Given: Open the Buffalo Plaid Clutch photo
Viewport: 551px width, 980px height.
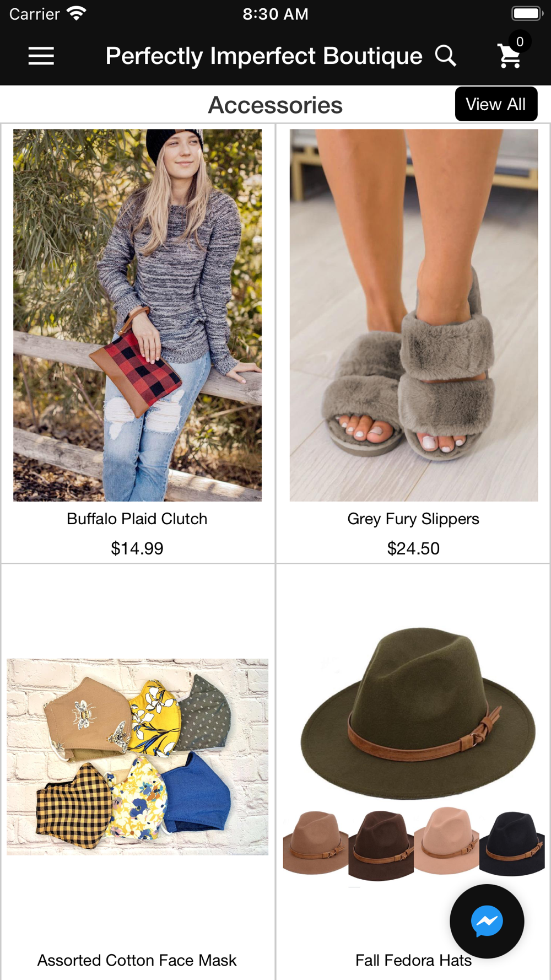Looking at the screenshot, I should pos(137,315).
